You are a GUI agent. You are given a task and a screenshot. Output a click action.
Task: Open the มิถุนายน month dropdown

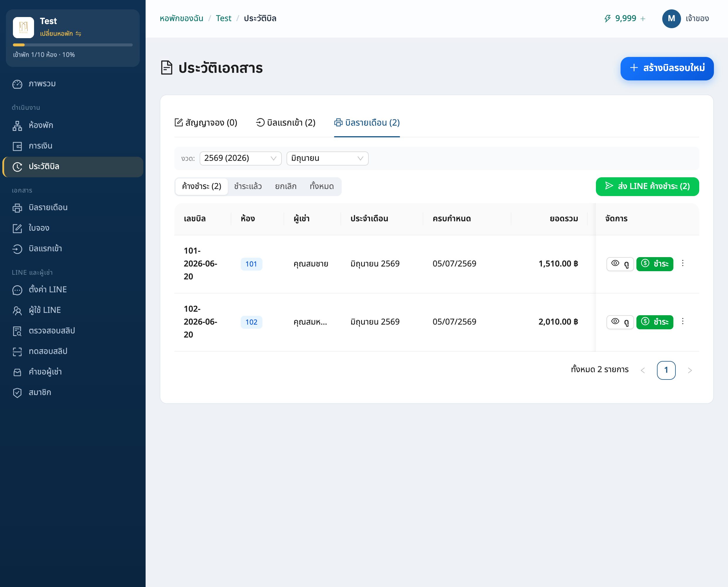tap(327, 158)
